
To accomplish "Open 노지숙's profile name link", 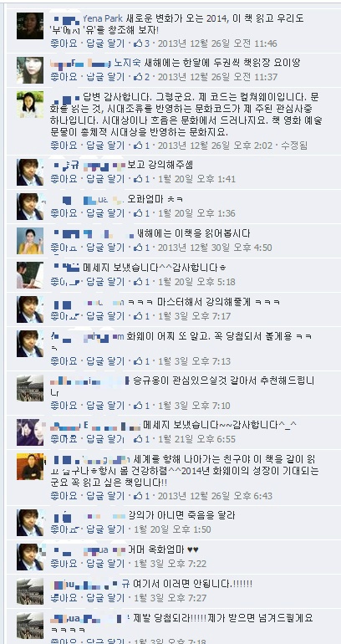I will [x=127, y=63].
